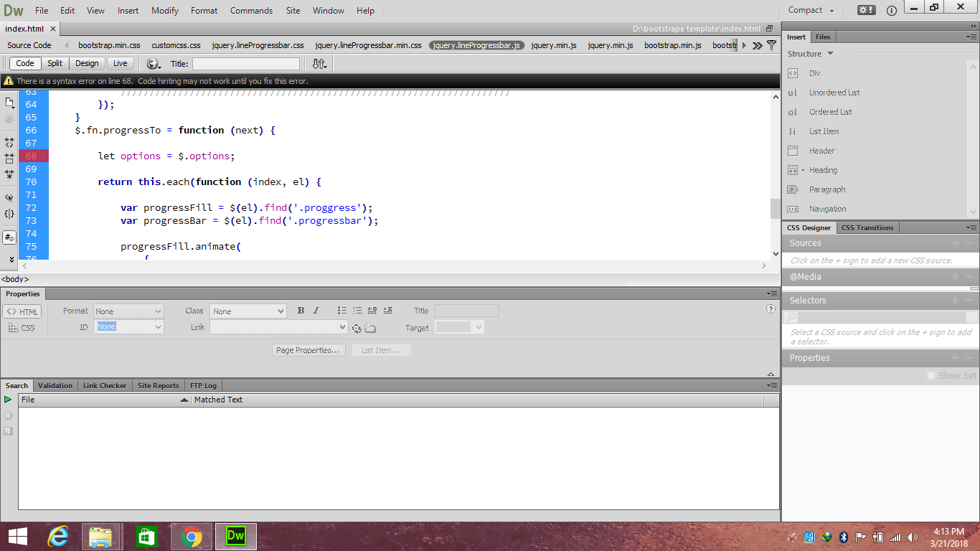
Task: Click the Expand All icon
Action: (x=9, y=174)
